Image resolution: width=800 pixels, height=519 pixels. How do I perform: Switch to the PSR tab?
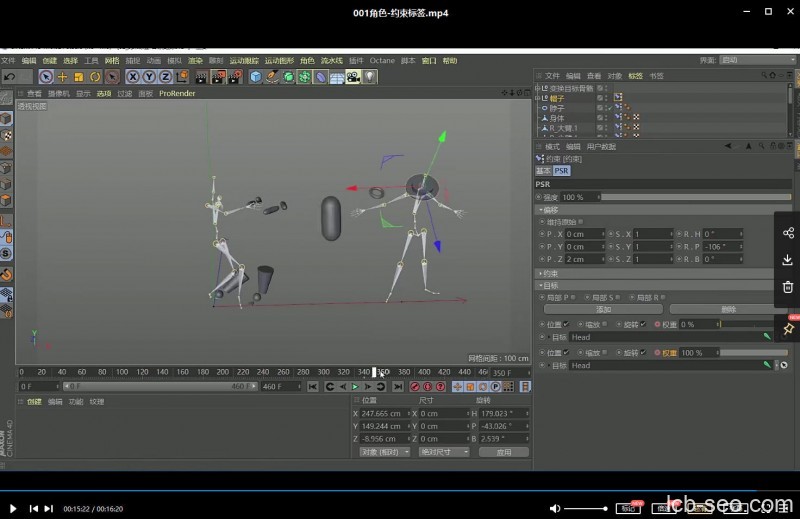[x=561, y=171]
